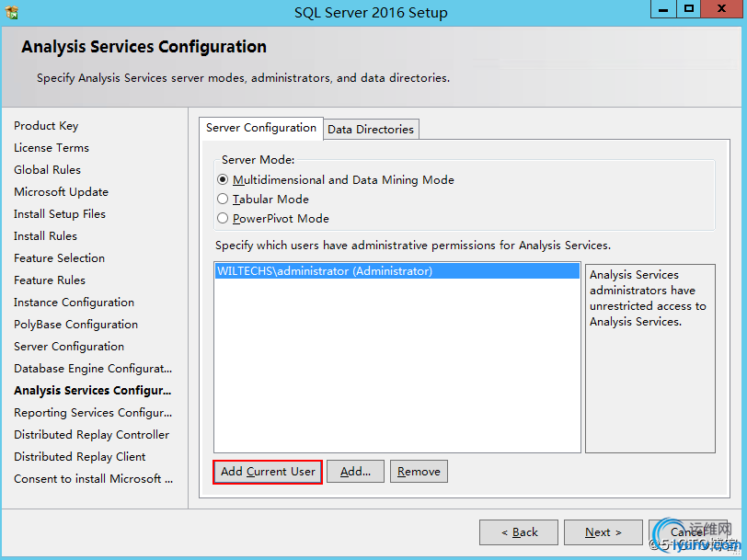The width and height of the screenshot is (747, 560).
Task: Click Server Configuration step in sidebar
Action: tap(69, 346)
